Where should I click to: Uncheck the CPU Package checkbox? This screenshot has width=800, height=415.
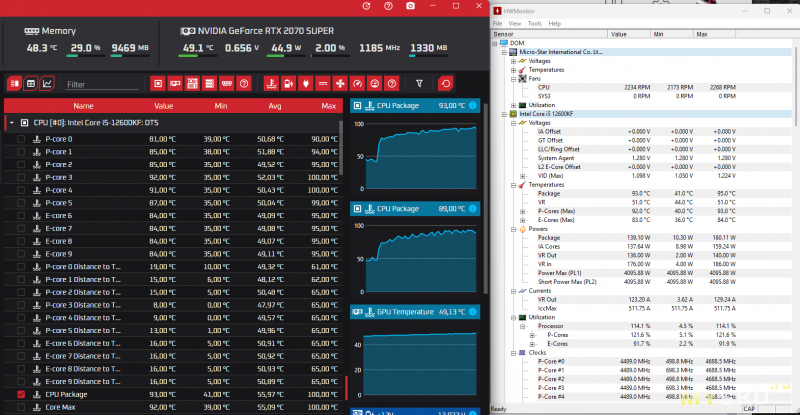[x=21, y=394]
